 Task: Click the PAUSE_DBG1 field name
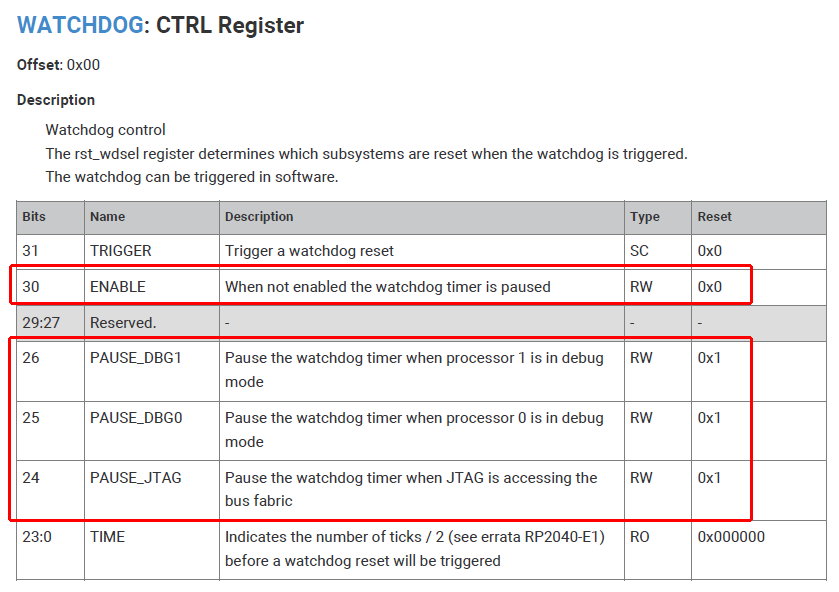[x=136, y=358]
